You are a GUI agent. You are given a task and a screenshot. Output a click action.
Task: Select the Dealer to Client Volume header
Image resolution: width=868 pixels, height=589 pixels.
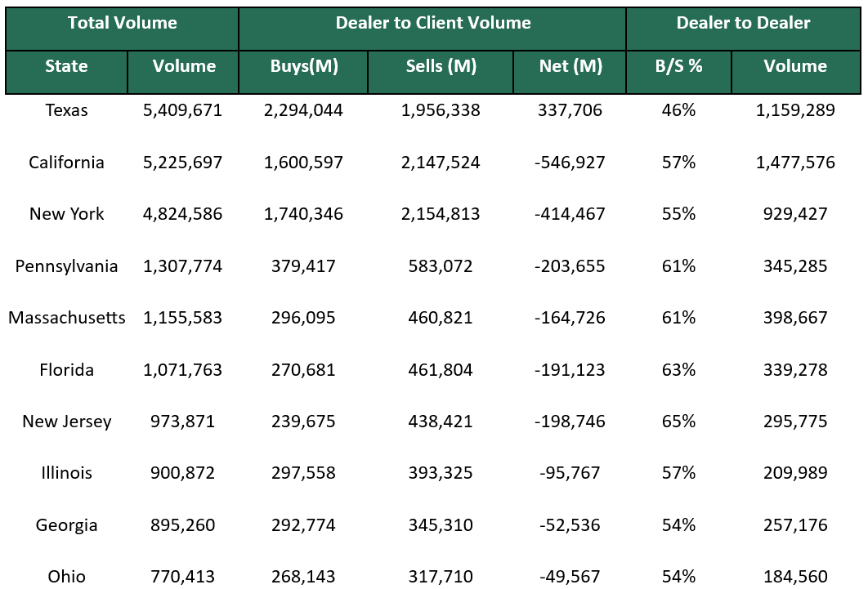click(432, 24)
